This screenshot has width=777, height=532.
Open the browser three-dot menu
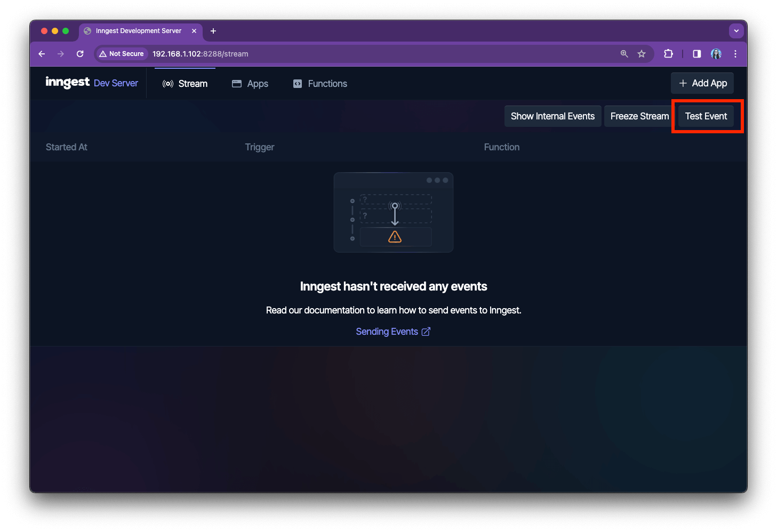pos(735,54)
